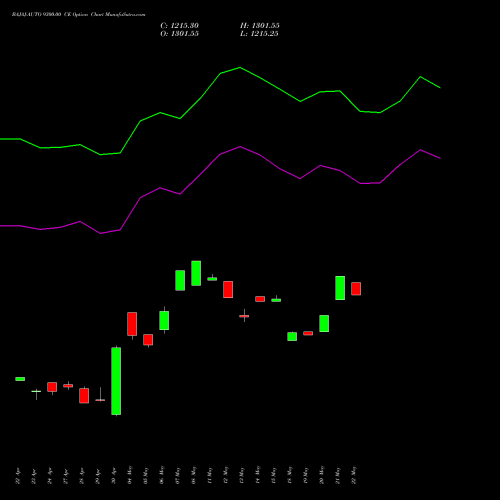The height and width of the screenshot is (500, 500).
Task: Click the 27 Apr date label
Action: tap(66, 476)
